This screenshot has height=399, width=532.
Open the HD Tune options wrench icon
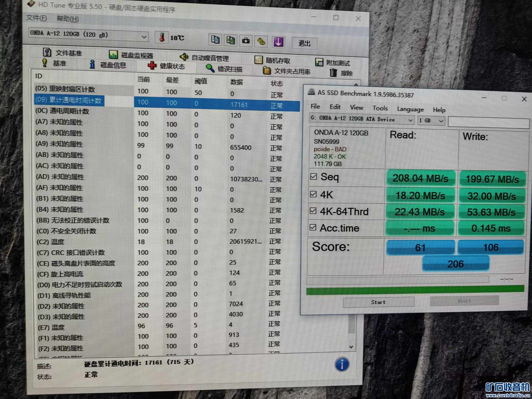click(x=261, y=42)
